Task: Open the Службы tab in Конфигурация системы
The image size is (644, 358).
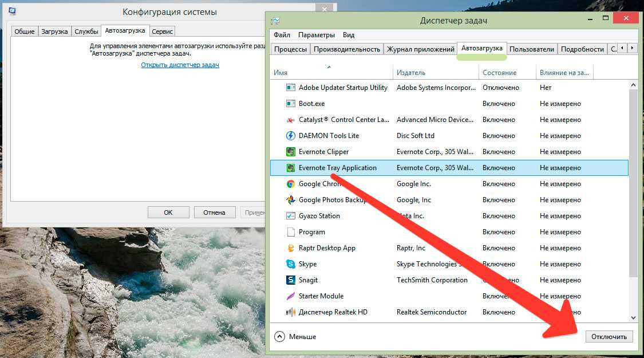Action: coord(86,32)
